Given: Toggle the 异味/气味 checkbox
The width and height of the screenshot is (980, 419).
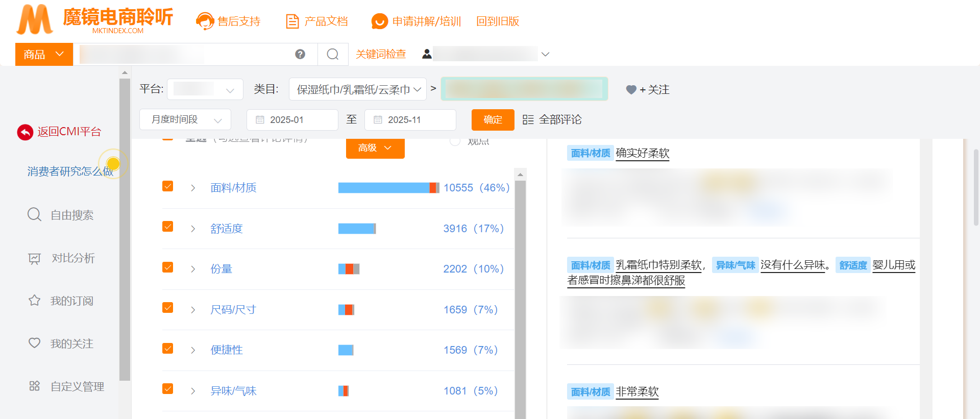Looking at the screenshot, I should click(x=167, y=389).
